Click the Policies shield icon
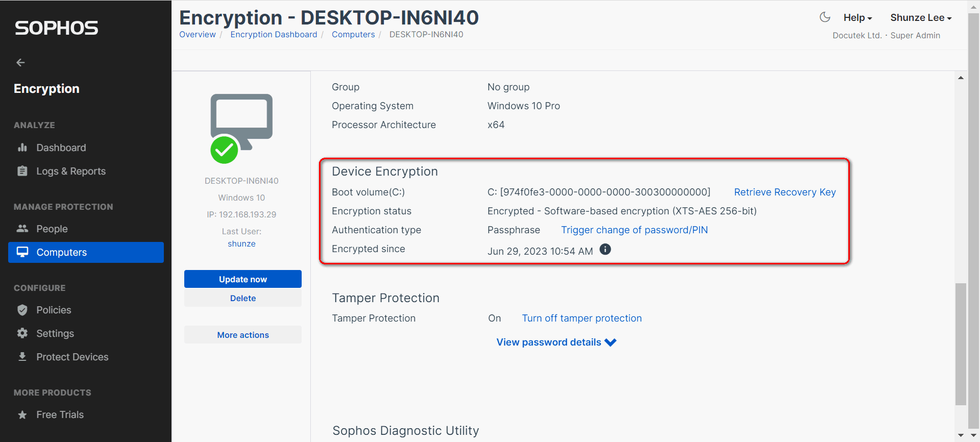 (22, 310)
